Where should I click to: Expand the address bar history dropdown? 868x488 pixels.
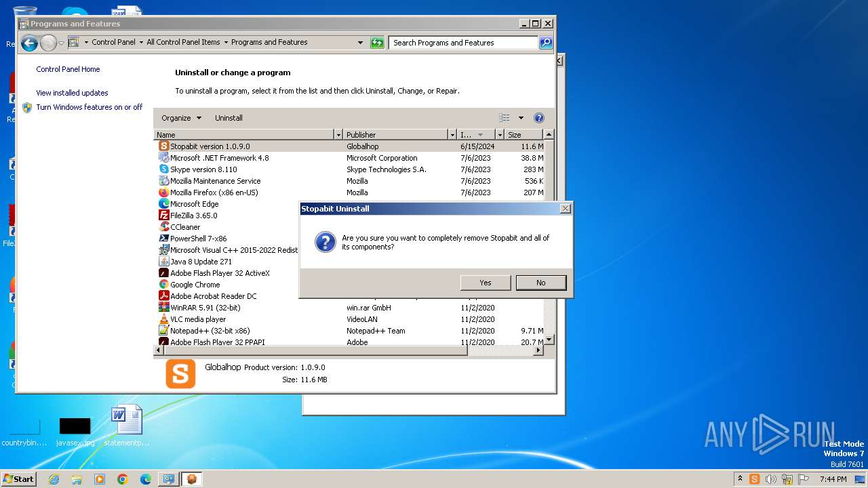(x=360, y=43)
